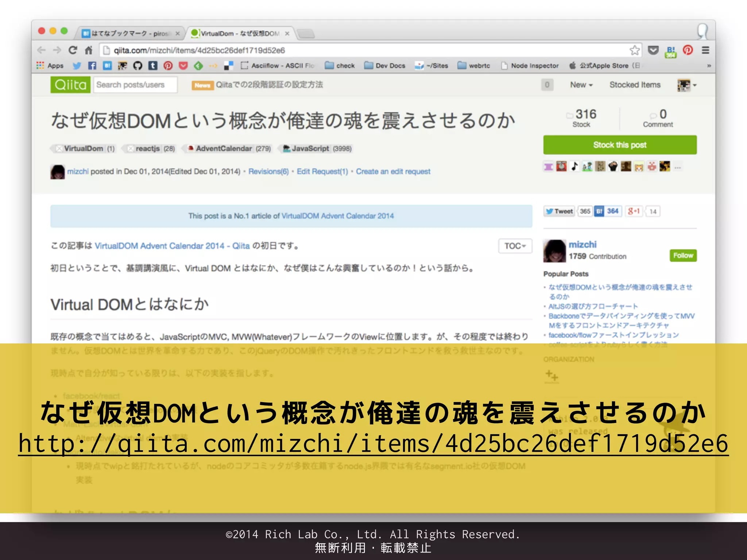
Task: Open Stocked Items menu item
Action: [635, 85]
